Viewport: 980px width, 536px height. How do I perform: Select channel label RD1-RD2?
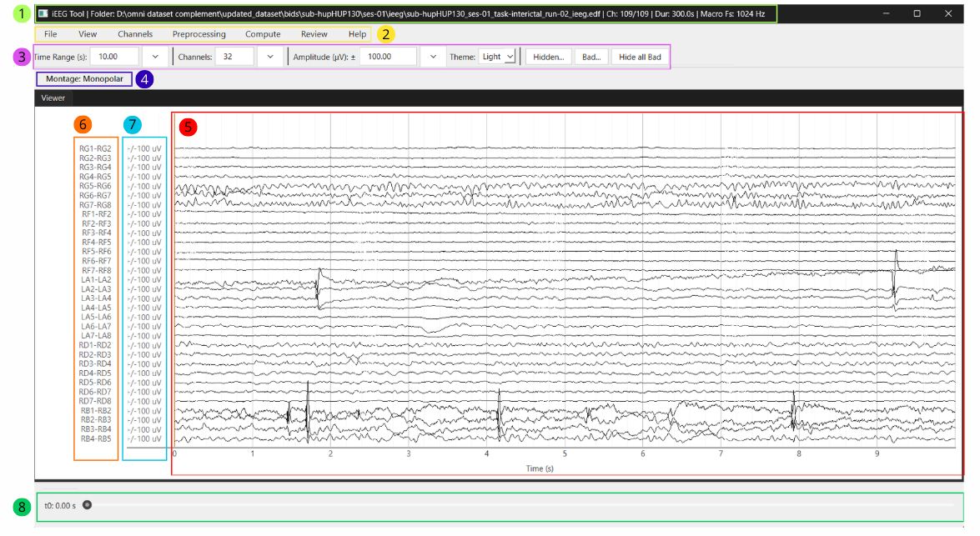[x=95, y=345]
